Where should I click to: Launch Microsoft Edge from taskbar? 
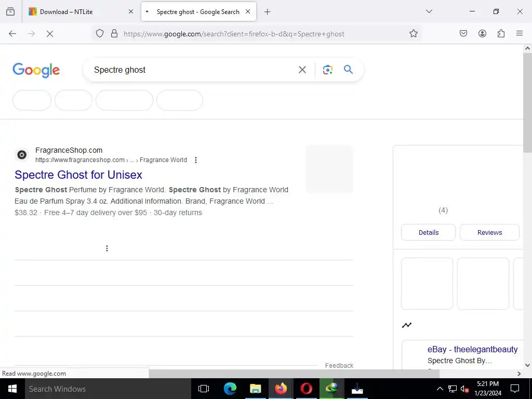pos(230,389)
